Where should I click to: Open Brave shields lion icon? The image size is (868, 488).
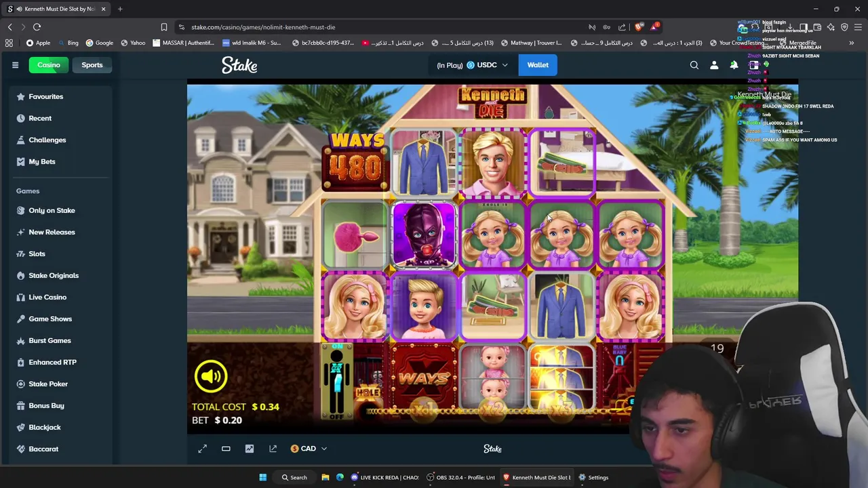pos(638,27)
